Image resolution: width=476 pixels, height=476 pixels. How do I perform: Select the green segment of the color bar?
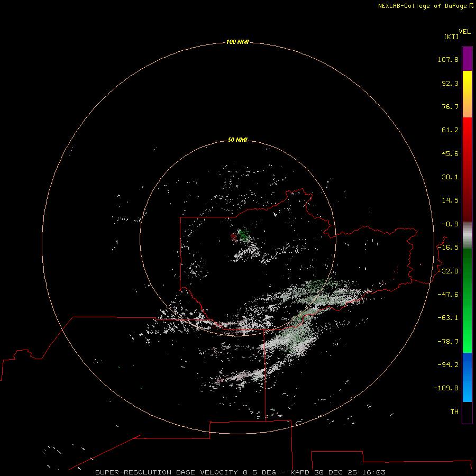pos(467,300)
